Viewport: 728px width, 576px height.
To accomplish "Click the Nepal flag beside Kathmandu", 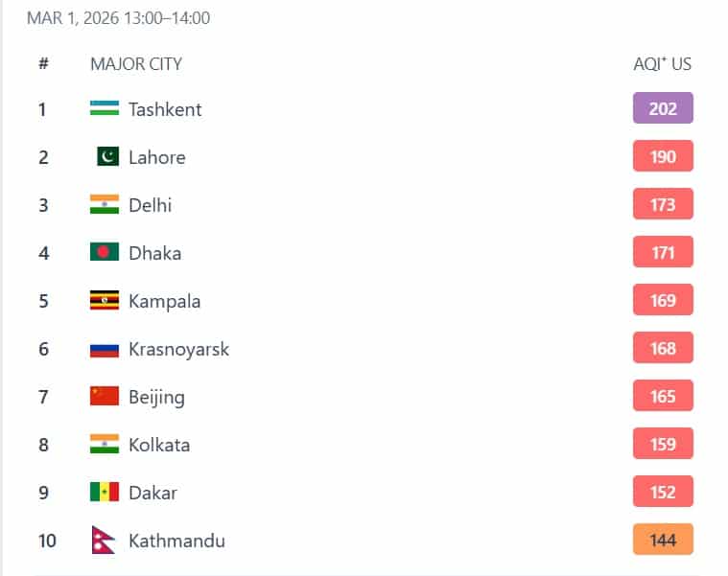I will [103, 540].
